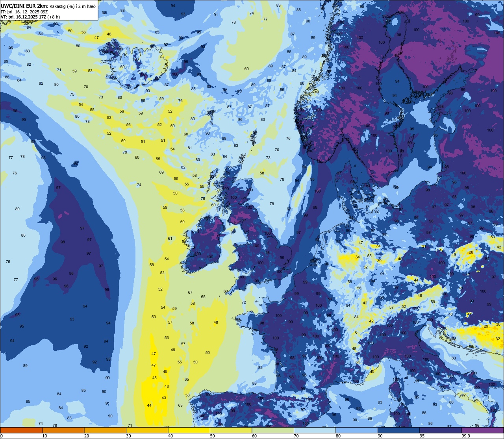The width and height of the screenshot is (504, 439).
Task: Click the humidity value '61' west of Ireland
Action: coord(170,238)
